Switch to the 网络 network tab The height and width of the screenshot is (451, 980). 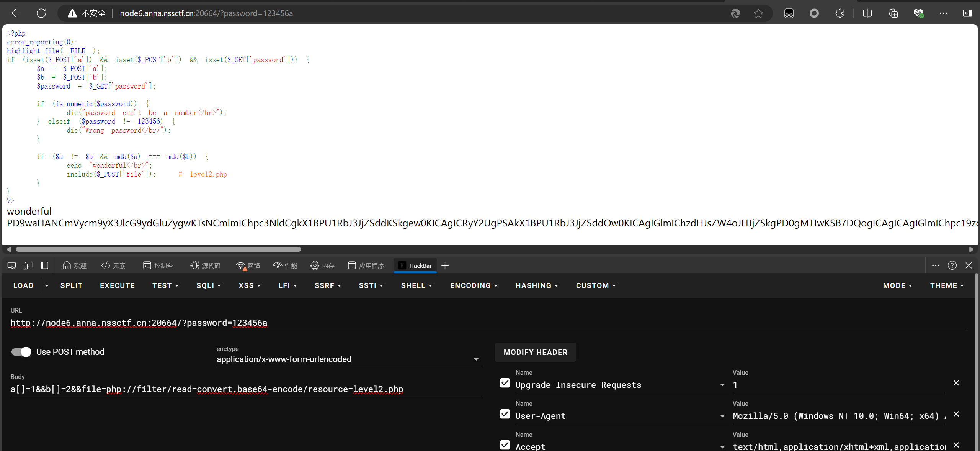click(x=248, y=266)
